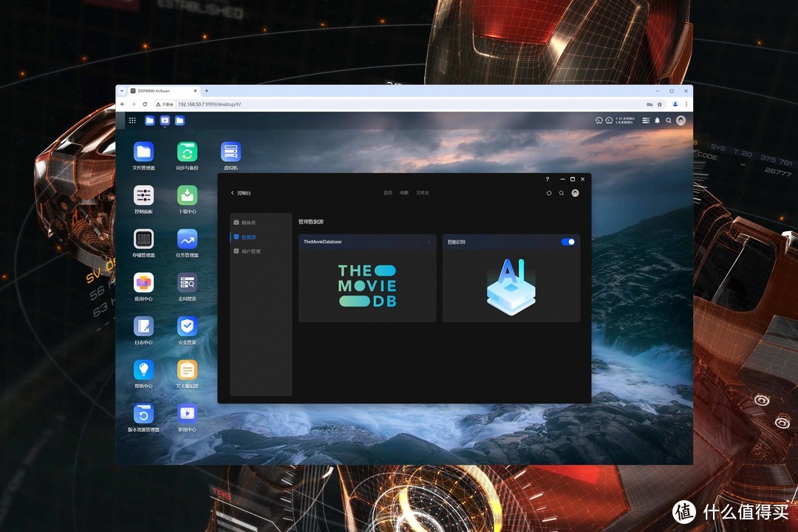Open search inside the media app window

(562, 193)
